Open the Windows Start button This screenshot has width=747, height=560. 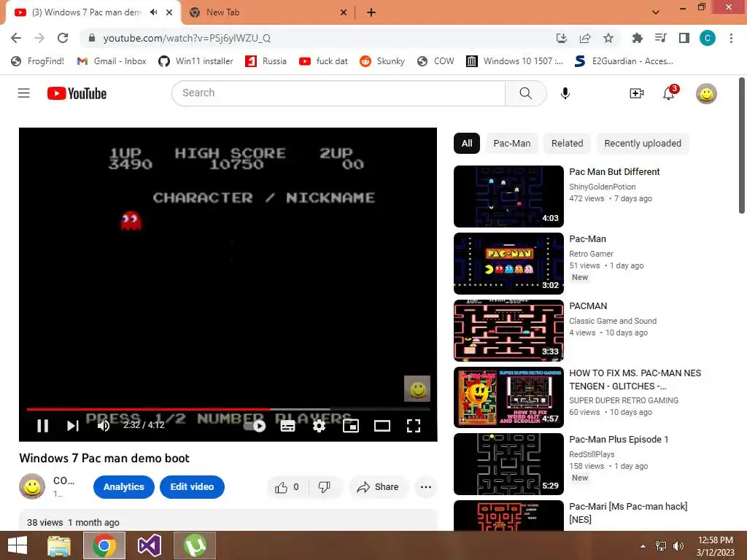tap(18, 545)
